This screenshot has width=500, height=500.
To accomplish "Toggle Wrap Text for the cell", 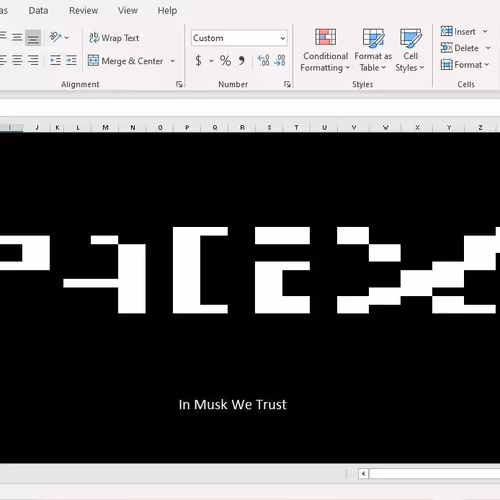I will coord(114,38).
